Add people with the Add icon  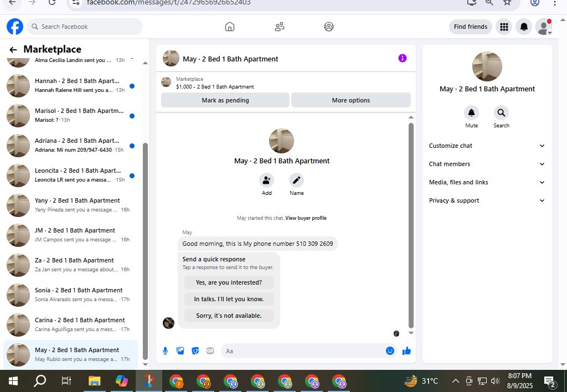click(266, 180)
